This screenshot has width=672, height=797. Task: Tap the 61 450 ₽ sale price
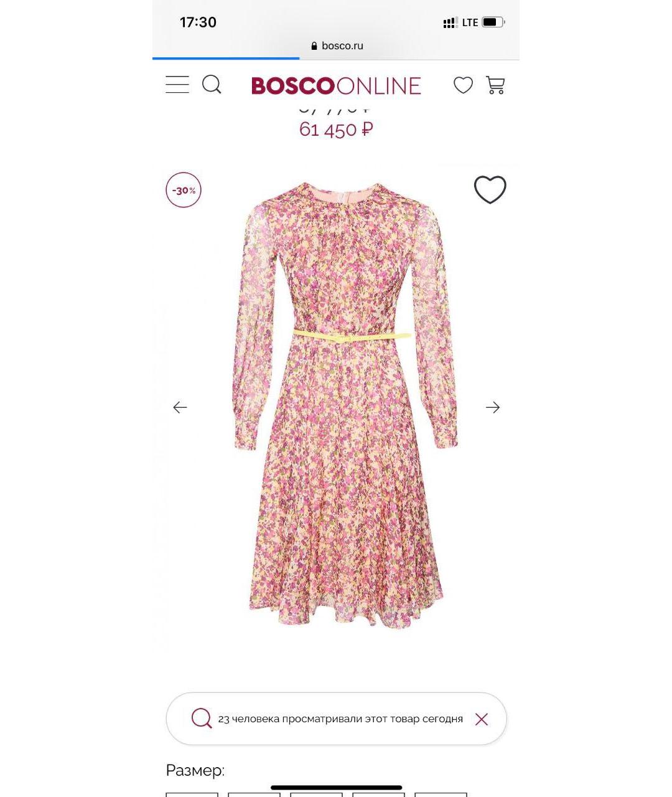(336, 130)
